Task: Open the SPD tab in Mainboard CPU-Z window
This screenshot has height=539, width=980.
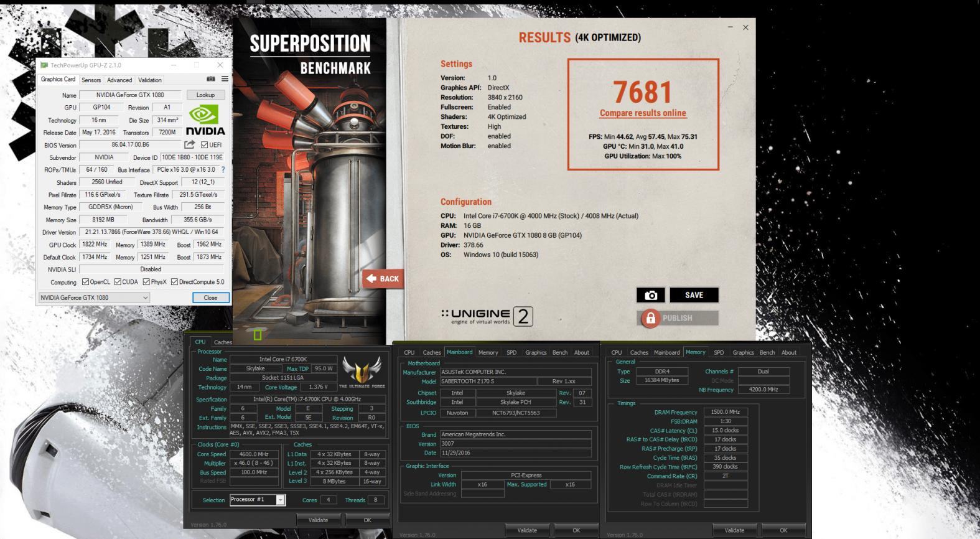Action: pyautogui.click(x=511, y=352)
